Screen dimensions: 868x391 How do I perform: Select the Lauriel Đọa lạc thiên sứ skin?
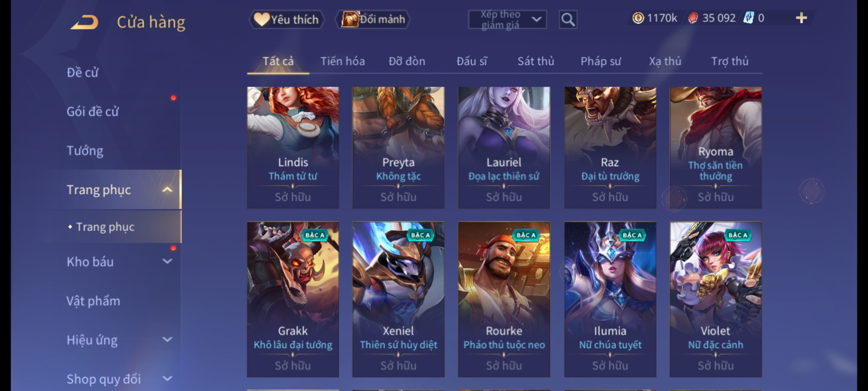504,147
